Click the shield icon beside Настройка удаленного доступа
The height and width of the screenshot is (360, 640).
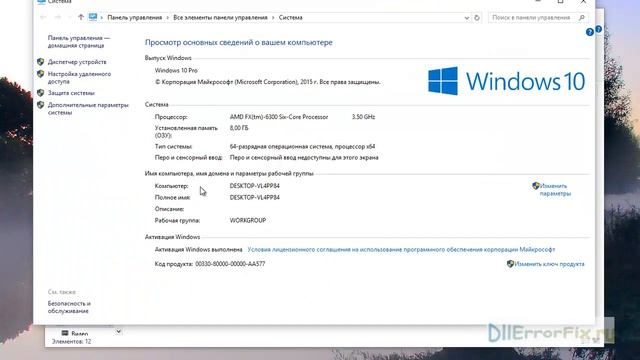pyautogui.click(x=40, y=74)
